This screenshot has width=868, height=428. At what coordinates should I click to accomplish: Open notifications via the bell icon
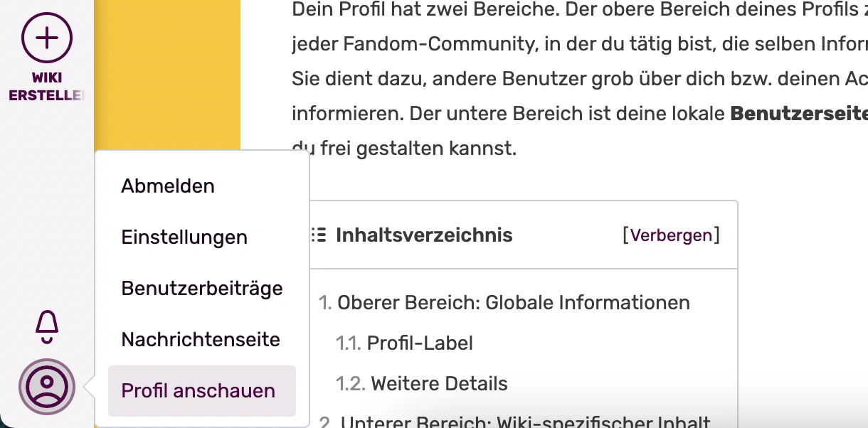[x=47, y=326]
